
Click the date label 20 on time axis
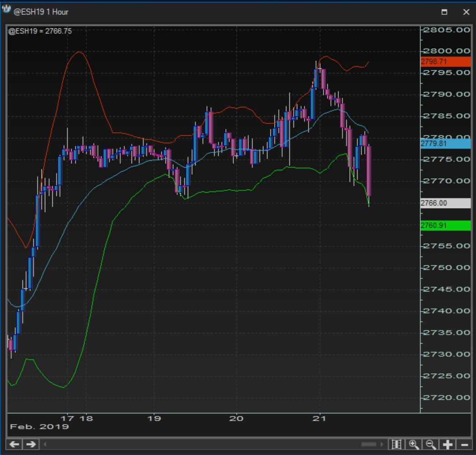coord(236,418)
